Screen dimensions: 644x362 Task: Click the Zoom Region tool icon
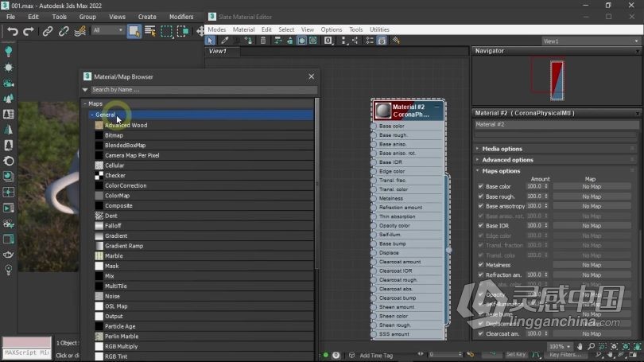pyautogui.click(x=603, y=346)
